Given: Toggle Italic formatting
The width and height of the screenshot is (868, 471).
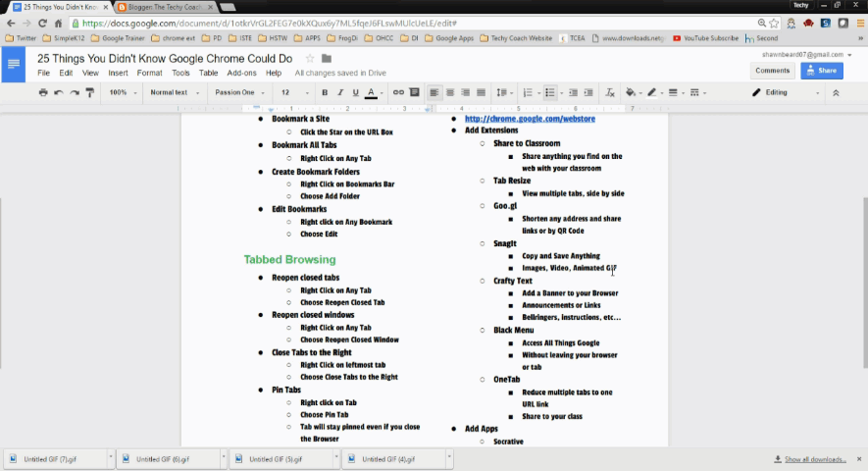Looking at the screenshot, I should [x=339, y=92].
